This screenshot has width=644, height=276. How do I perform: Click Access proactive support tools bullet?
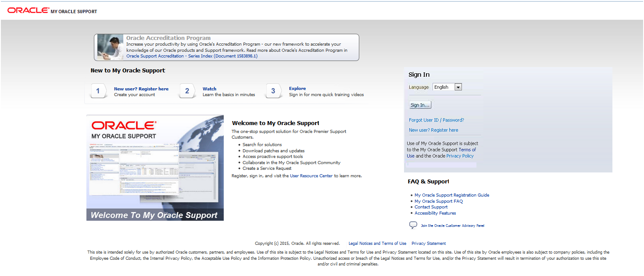273,156
